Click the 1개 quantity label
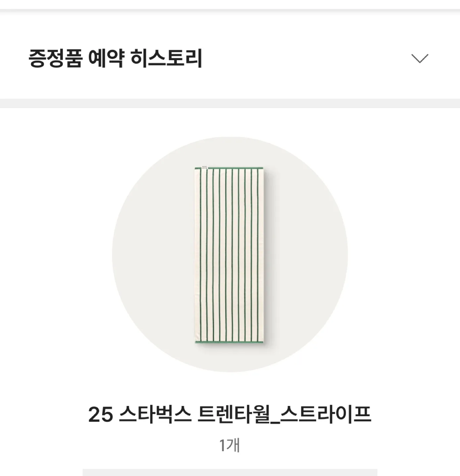 230,445
